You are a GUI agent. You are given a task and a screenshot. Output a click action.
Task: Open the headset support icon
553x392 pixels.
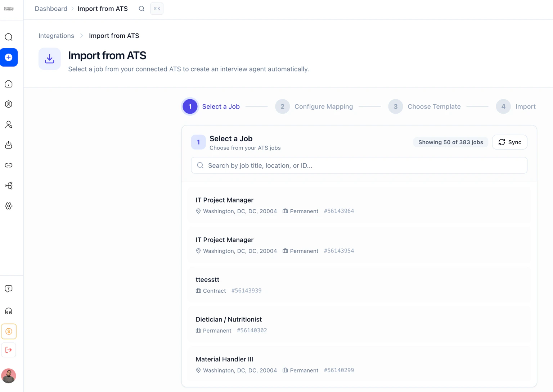click(x=9, y=311)
